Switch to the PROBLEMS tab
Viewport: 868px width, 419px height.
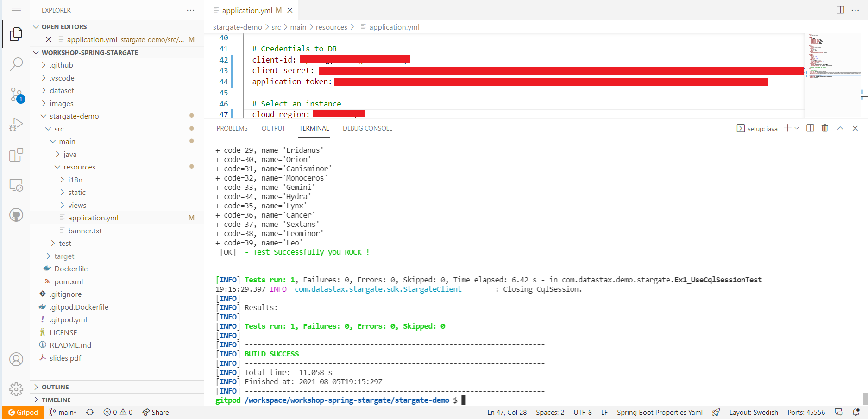232,128
